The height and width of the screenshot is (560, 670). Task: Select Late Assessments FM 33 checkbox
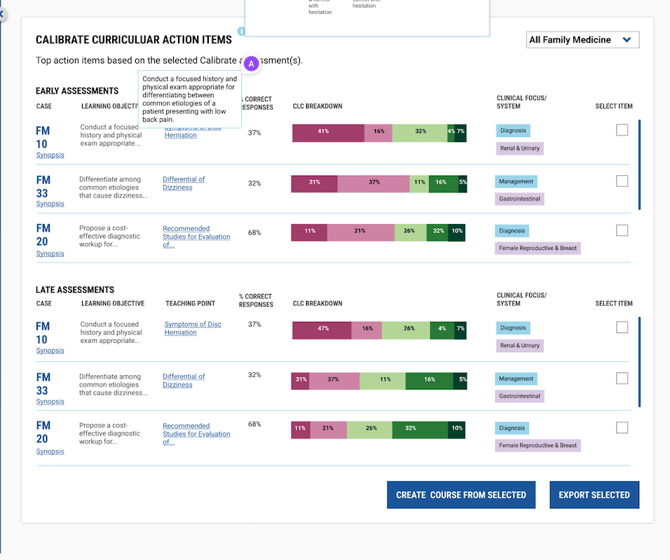tap(622, 378)
